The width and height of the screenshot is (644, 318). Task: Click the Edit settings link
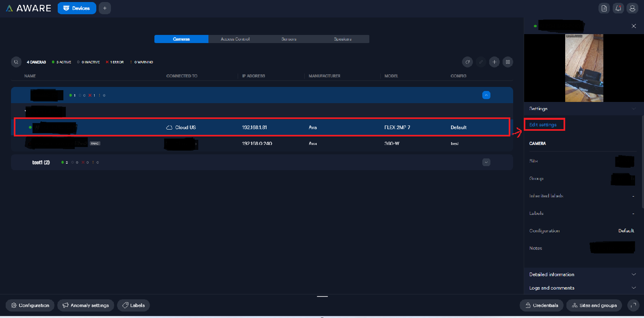click(543, 125)
